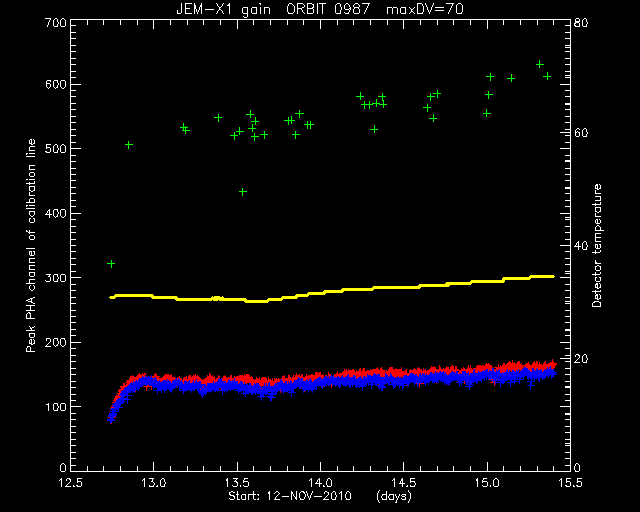Image resolution: width=640 pixels, height=512 pixels.
Task: Click the plot title JEM-X1 gain ORBIT 0987
Action: (273, 9)
